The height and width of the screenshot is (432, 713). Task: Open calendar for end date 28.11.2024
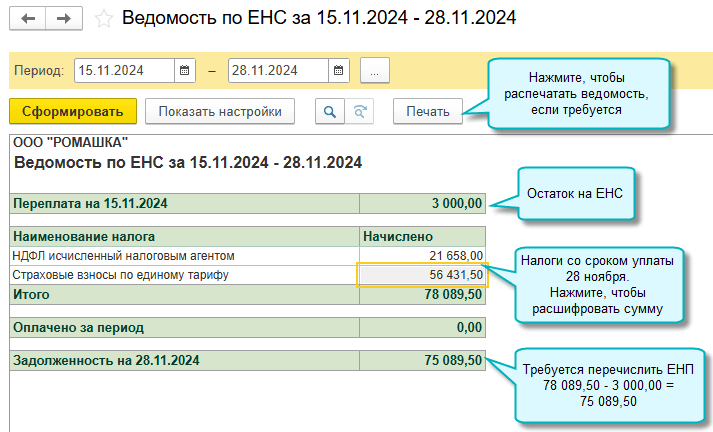pos(339,71)
